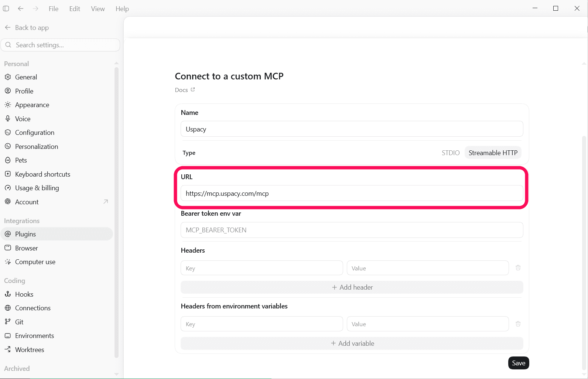Image resolution: width=588 pixels, height=379 pixels.
Task: Click the Account logo icon
Action: click(8, 202)
